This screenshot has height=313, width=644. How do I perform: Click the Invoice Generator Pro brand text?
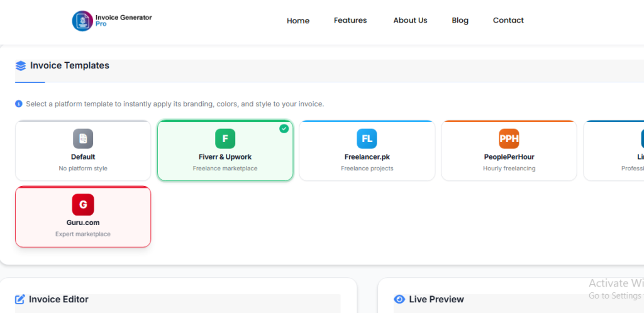124,21
